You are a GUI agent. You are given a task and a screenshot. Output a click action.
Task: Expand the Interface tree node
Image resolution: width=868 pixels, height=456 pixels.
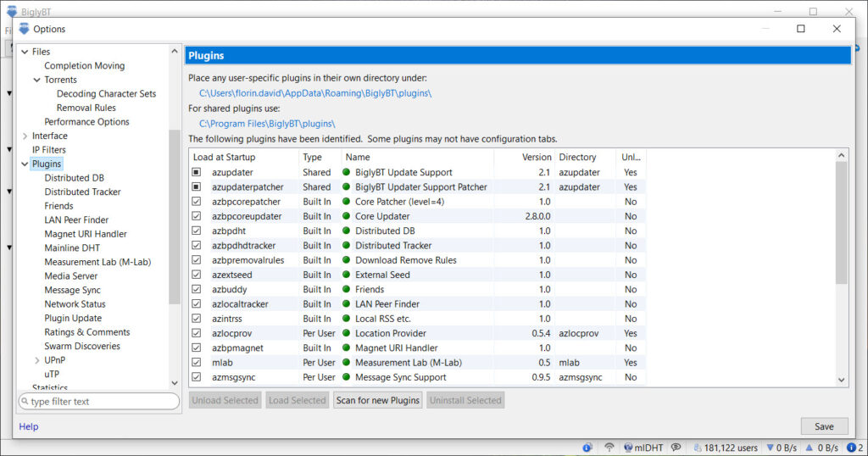pos(24,136)
